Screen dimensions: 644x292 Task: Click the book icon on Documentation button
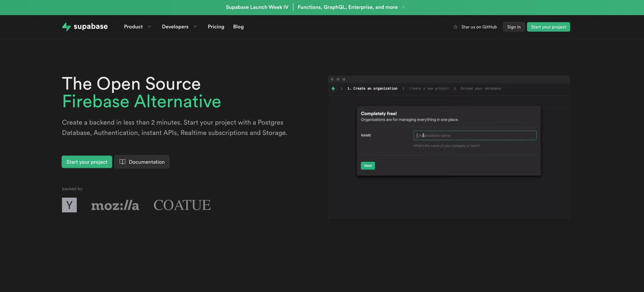pyautogui.click(x=123, y=162)
